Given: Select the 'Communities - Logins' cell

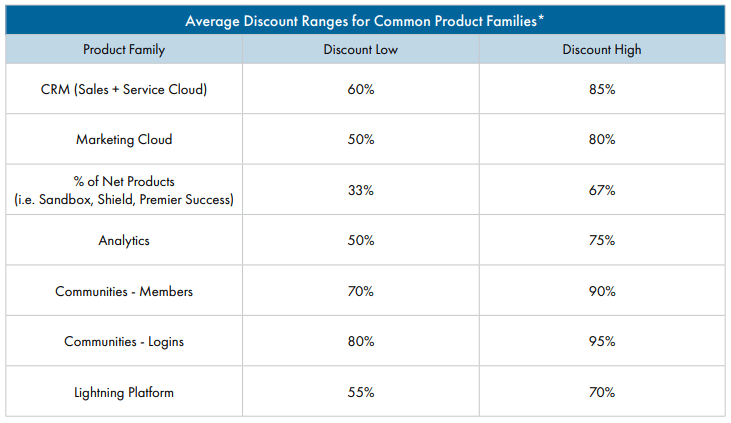Looking at the screenshot, I should (124, 342).
